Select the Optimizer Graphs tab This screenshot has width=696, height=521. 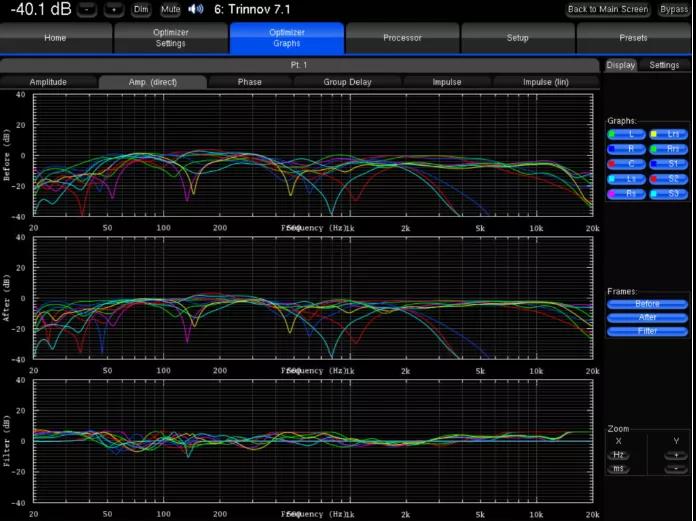pyautogui.click(x=287, y=38)
